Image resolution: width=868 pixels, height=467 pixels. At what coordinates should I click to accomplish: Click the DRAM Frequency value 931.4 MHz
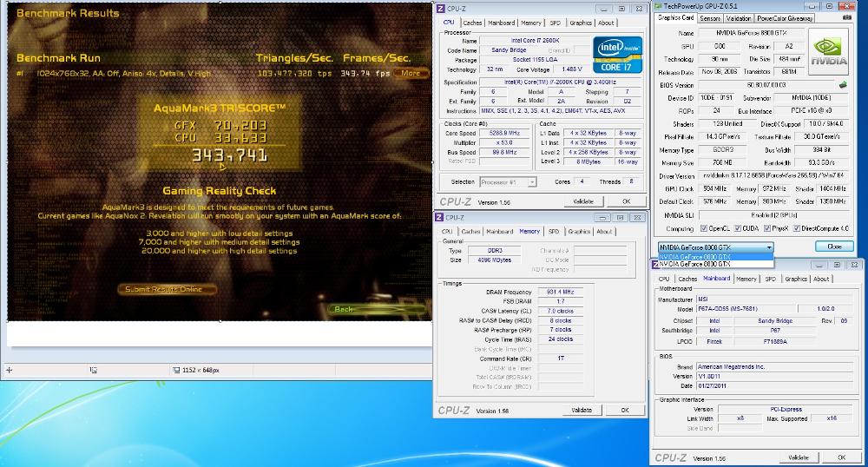pyautogui.click(x=561, y=292)
